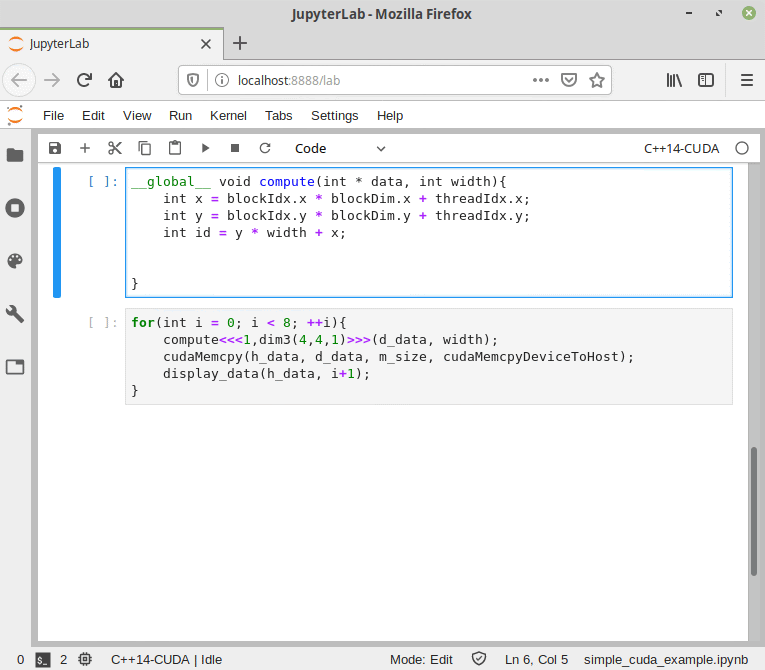Open the file browser sidebar folder icon

(15, 155)
